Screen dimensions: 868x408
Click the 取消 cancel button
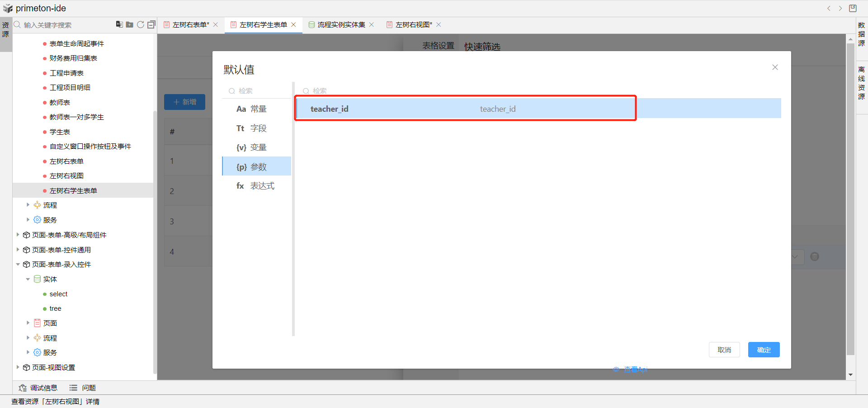[x=724, y=350]
